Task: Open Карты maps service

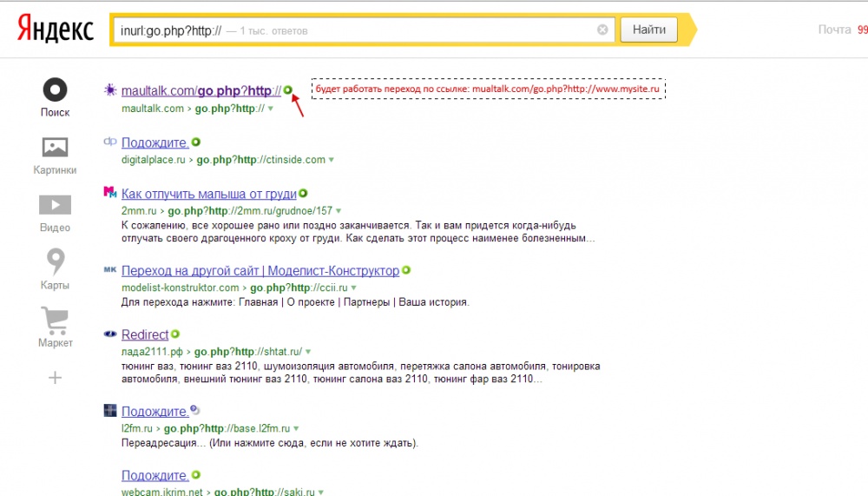Action: (55, 269)
